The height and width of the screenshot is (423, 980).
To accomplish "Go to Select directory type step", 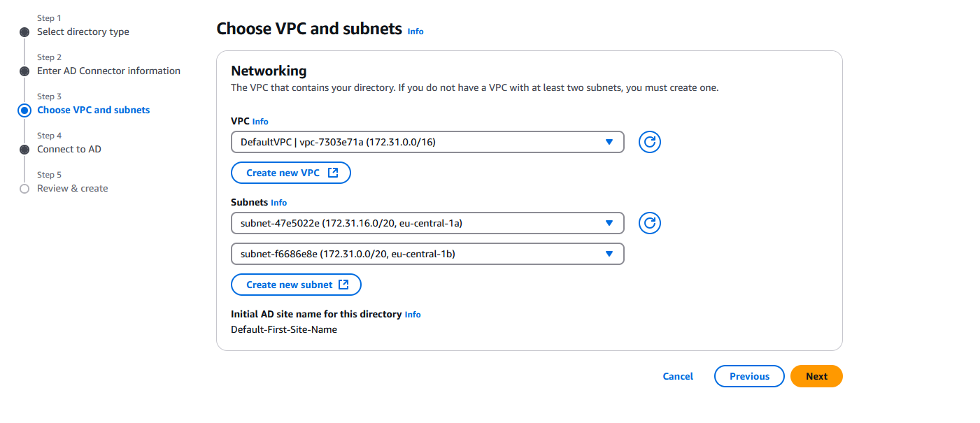I will point(83,31).
